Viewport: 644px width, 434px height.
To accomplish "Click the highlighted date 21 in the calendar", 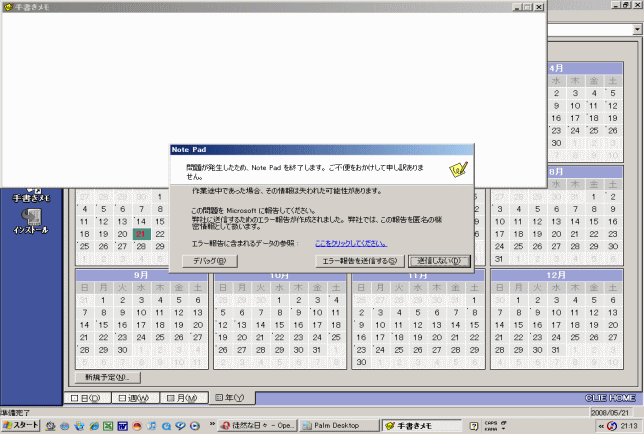I will [141, 234].
